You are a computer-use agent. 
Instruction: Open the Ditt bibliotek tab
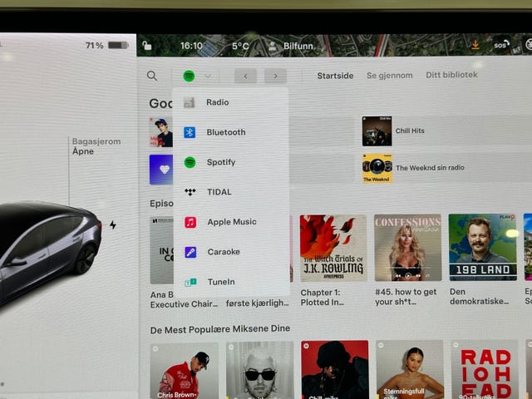[451, 75]
